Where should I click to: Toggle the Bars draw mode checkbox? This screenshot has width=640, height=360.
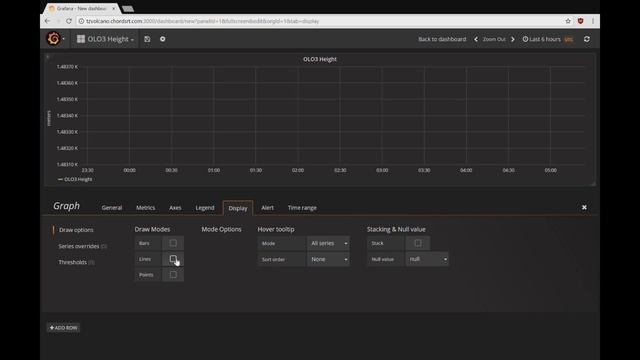click(173, 243)
